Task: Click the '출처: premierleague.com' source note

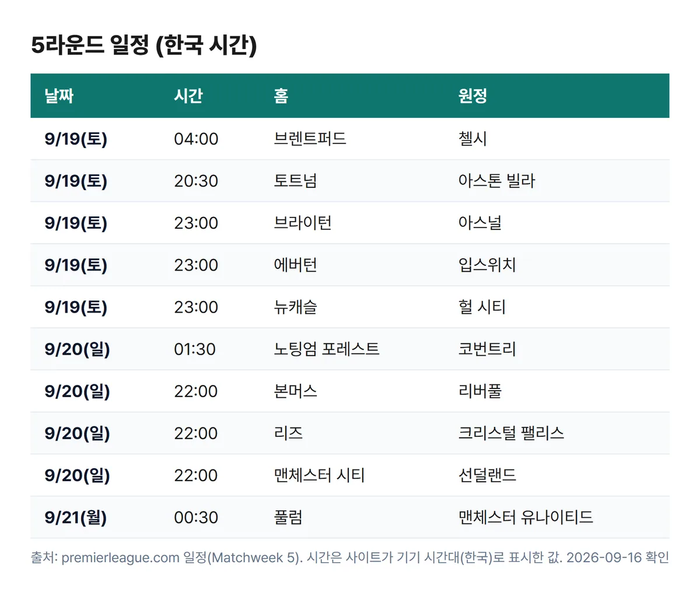Action: pyautogui.click(x=349, y=558)
